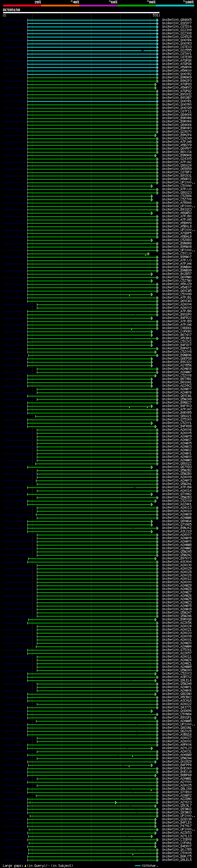Image resolution: width=197 pixels, height=868 pixels.
Task: Open hit UniRef100_O22308
Action: (177, 33)
